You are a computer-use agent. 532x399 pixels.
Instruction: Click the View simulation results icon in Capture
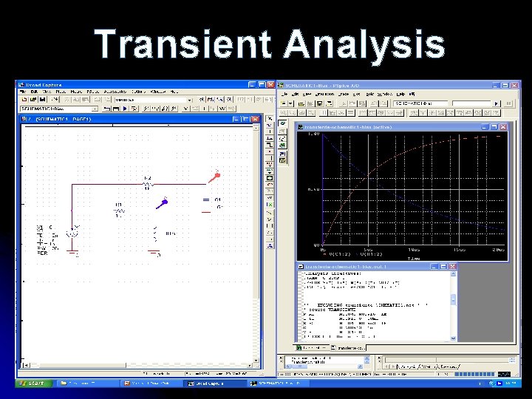pos(134,109)
